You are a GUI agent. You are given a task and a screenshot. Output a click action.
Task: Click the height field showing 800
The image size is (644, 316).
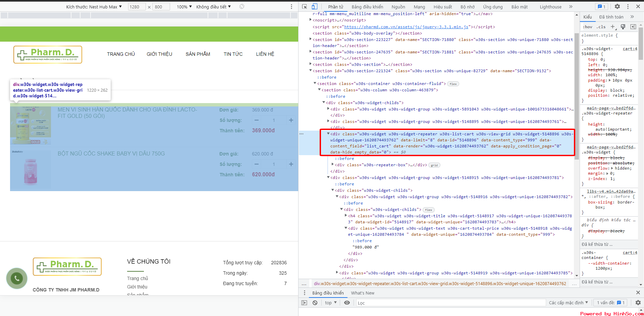point(161,7)
